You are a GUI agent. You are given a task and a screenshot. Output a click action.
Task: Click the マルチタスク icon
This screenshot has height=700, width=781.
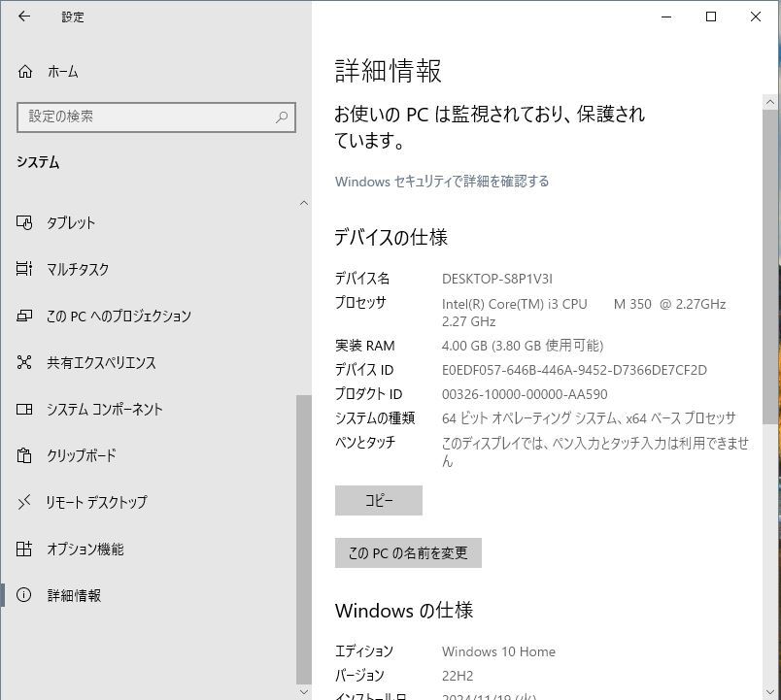tap(24, 269)
